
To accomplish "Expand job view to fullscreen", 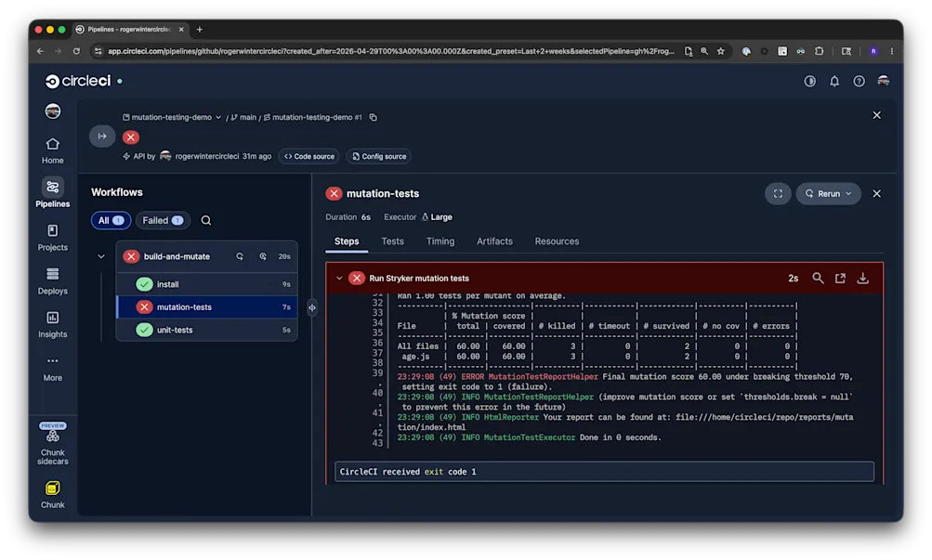I will 778,193.
